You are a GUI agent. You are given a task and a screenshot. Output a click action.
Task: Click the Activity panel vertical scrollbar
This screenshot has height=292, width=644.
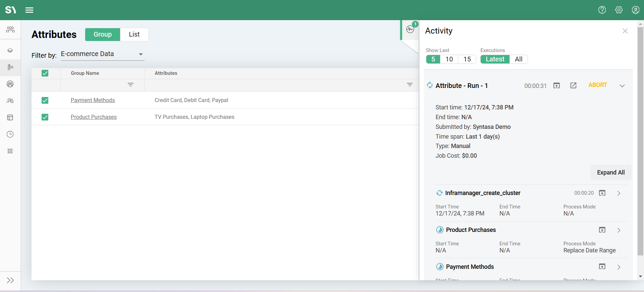(x=640, y=141)
